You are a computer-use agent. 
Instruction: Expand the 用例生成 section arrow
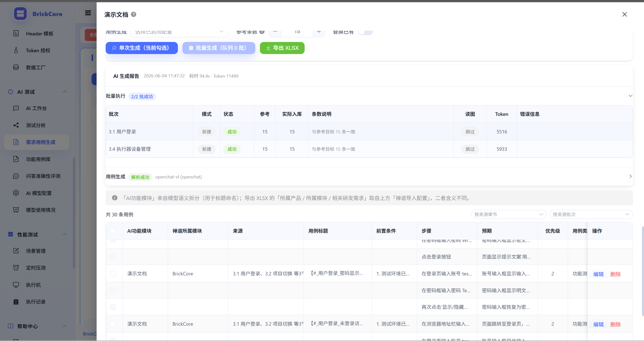click(630, 176)
